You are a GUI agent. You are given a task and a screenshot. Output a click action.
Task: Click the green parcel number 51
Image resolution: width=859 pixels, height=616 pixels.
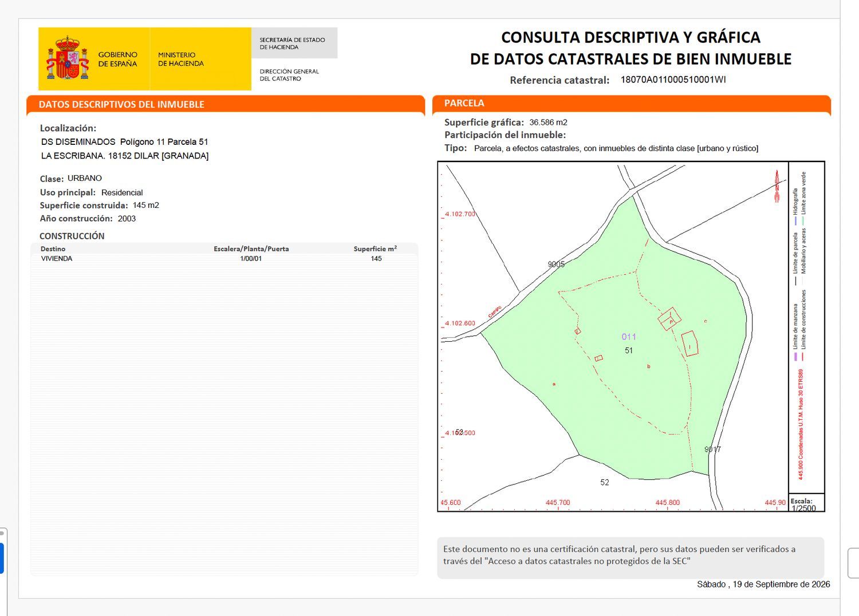(x=629, y=350)
